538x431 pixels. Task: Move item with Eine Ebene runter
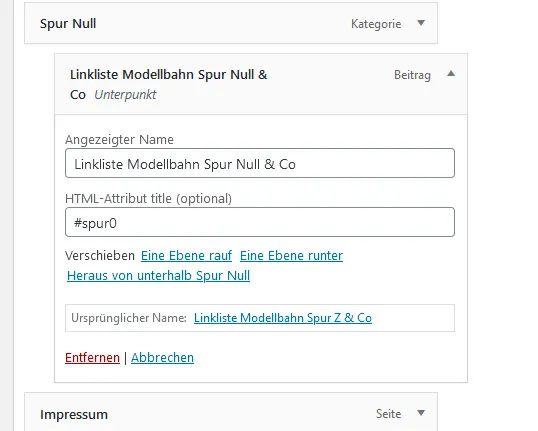tap(291, 256)
